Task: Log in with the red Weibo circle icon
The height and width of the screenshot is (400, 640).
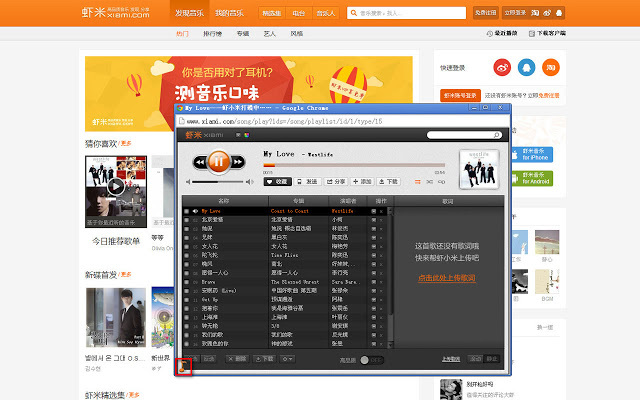Action: pyautogui.click(x=502, y=67)
